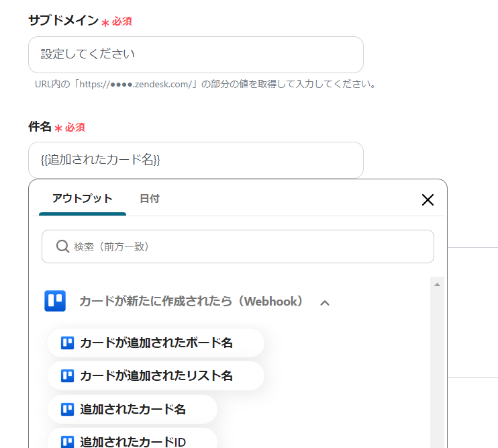
Task: Click the large Trello icon beside the Webhook header
Action: point(55,301)
